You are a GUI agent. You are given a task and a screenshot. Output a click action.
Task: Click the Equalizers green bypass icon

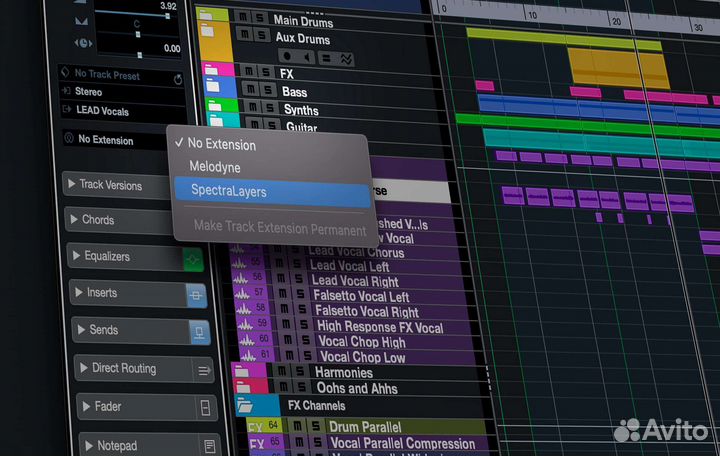pyautogui.click(x=193, y=259)
